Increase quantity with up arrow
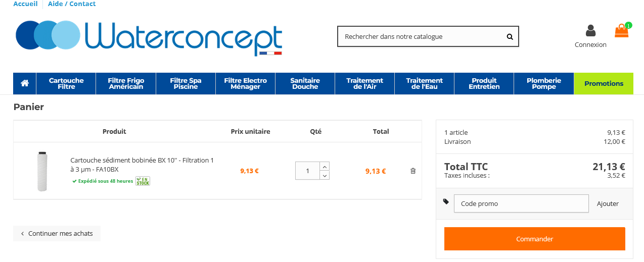Image resolution: width=644 pixels, height=262 pixels. (x=325, y=166)
